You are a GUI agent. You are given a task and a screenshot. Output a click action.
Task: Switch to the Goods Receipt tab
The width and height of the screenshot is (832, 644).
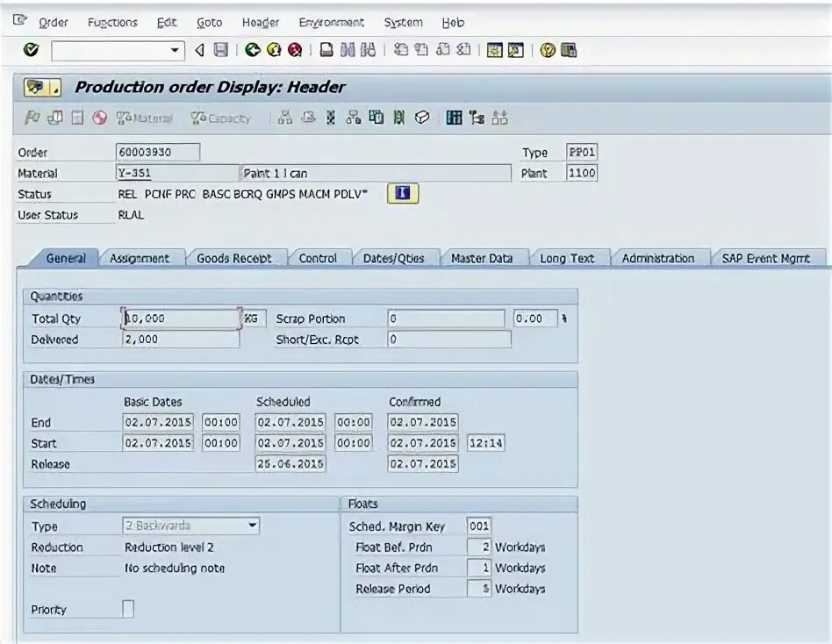coord(234,258)
